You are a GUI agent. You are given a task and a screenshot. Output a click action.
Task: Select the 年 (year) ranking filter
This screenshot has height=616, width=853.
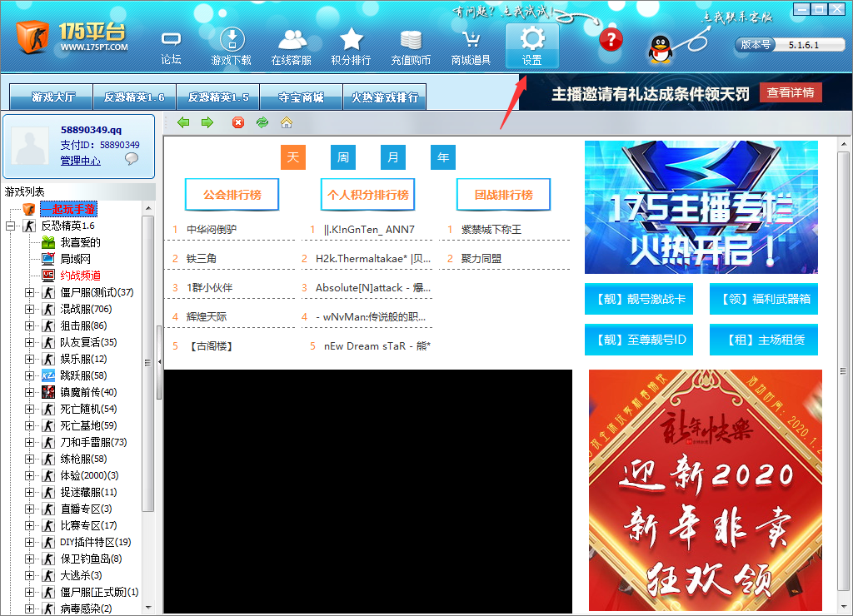pyautogui.click(x=442, y=157)
